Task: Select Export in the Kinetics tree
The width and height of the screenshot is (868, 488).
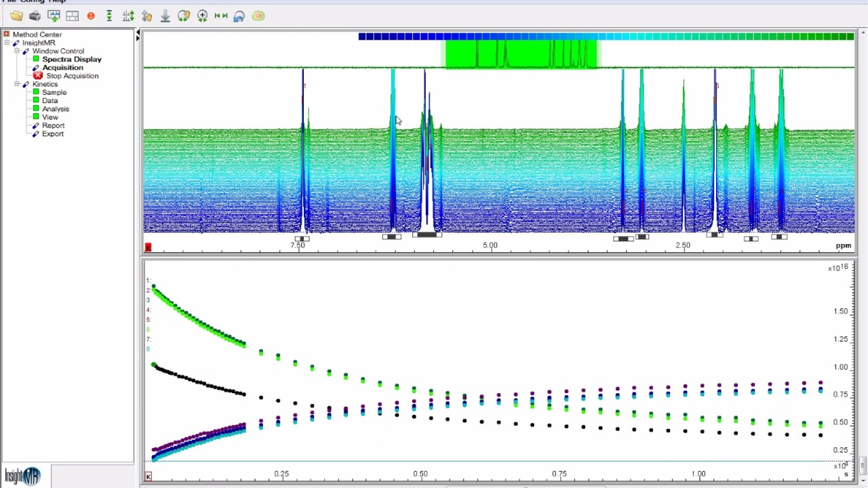Action: 52,134
